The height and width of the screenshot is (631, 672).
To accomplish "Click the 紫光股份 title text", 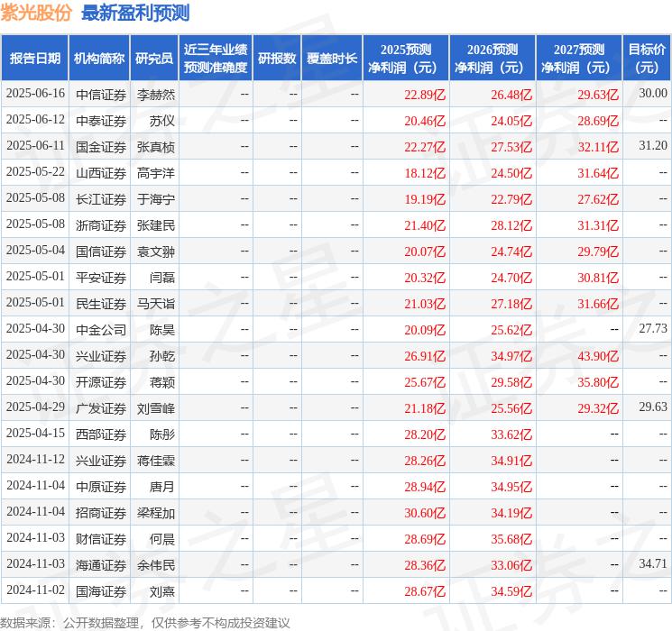I will click(x=36, y=13).
